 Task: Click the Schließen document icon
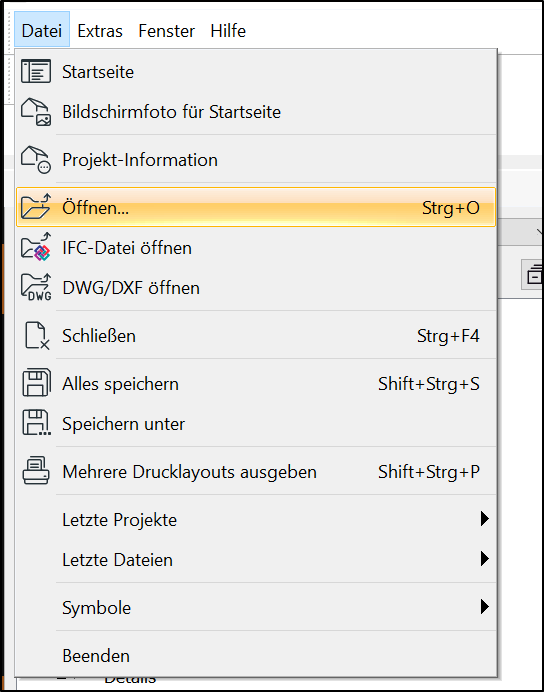coord(37,336)
